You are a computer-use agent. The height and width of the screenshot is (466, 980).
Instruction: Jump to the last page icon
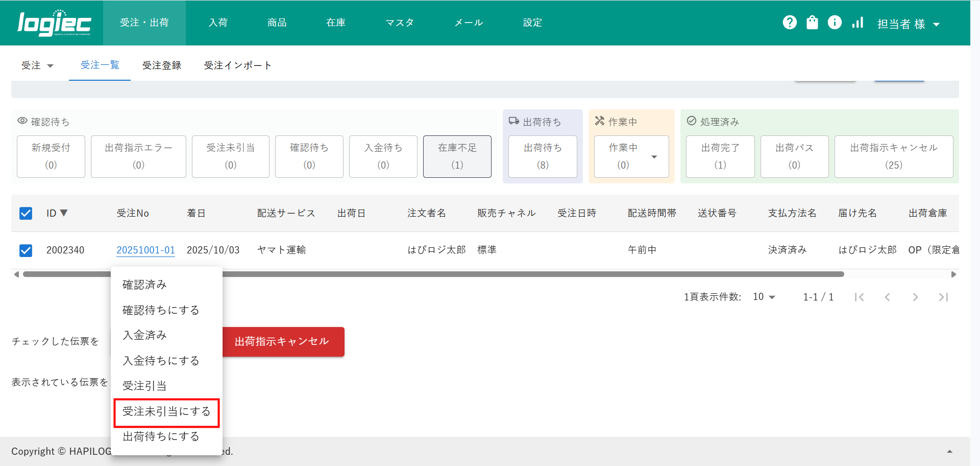tap(943, 297)
